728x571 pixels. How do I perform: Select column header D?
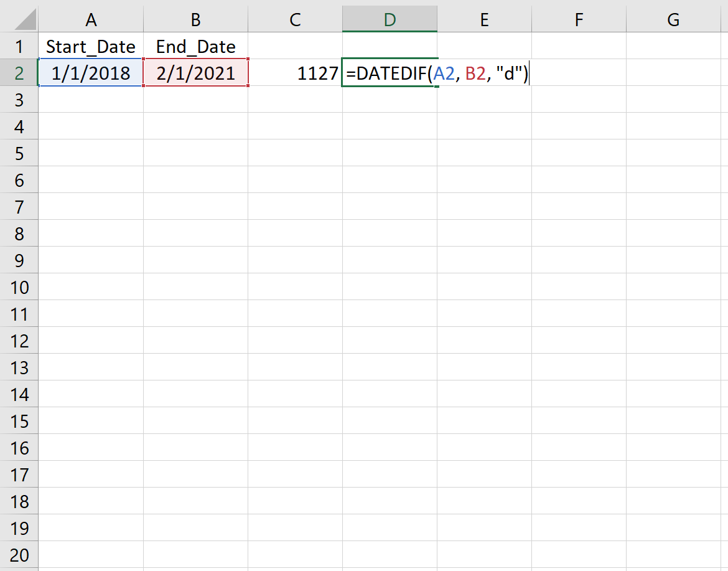(390, 19)
